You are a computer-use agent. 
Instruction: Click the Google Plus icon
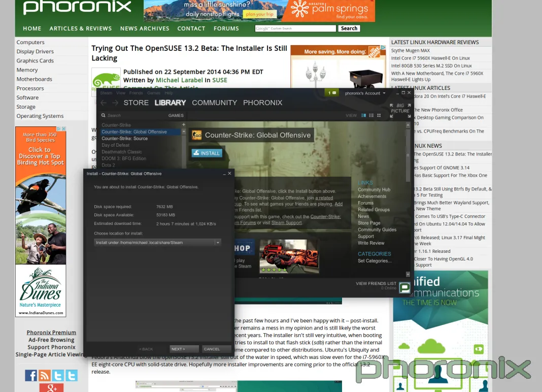(51, 388)
